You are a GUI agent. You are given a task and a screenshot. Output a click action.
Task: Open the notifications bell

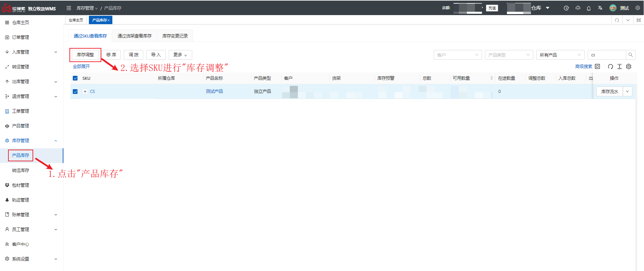(589, 8)
